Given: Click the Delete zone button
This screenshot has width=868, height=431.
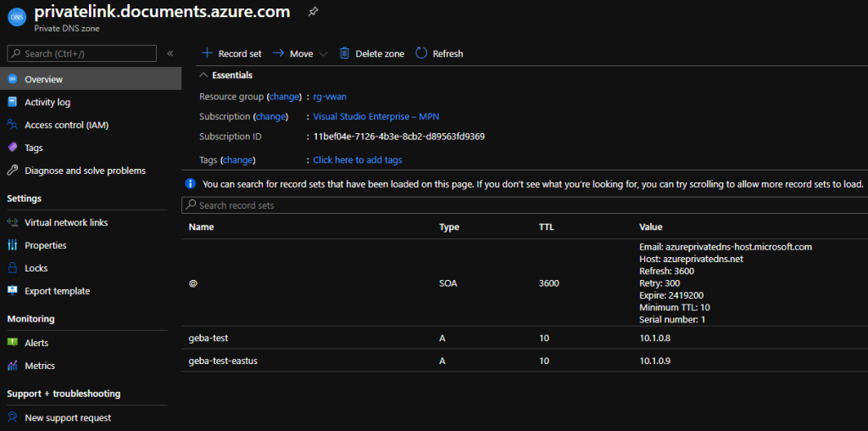Looking at the screenshot, I should (x=372, y=53).
